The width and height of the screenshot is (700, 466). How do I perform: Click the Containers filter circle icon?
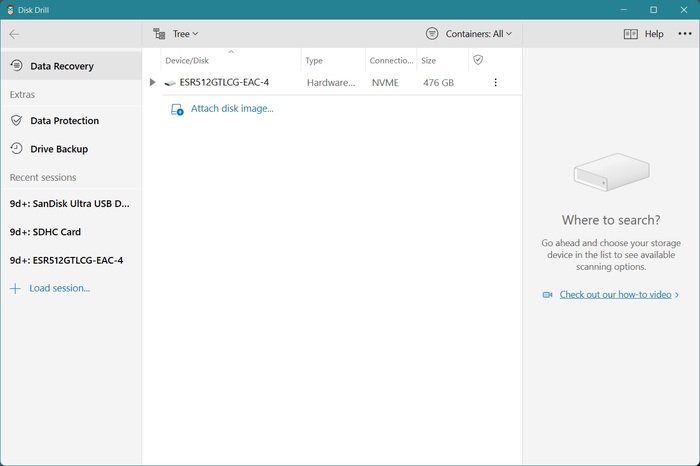pyautogui.click(x=432, y=34)
